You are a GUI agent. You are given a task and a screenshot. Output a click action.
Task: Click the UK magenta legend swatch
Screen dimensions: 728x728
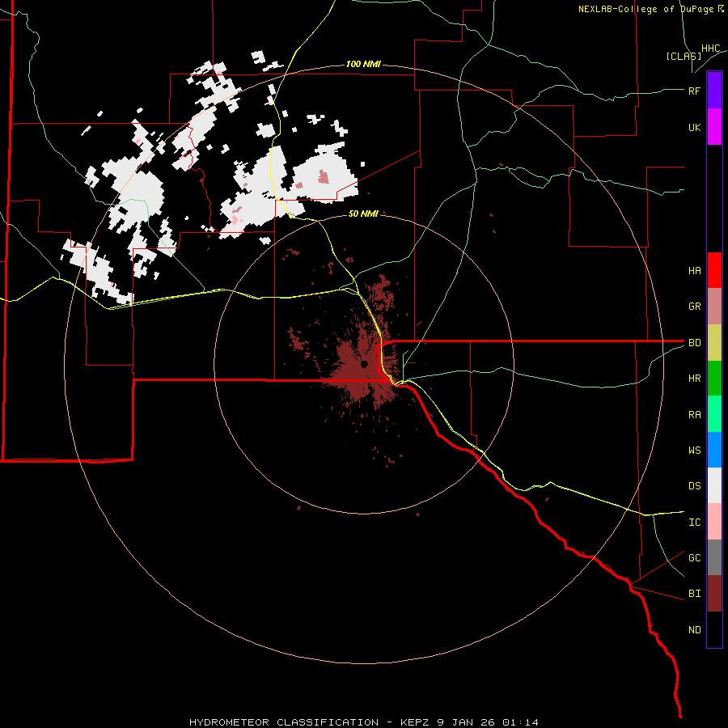714,127
